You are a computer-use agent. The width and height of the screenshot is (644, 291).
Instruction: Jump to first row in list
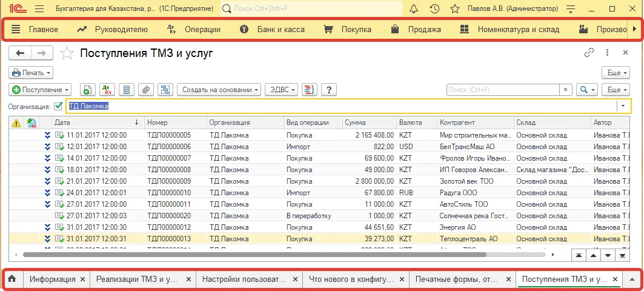tap(579, 255)
